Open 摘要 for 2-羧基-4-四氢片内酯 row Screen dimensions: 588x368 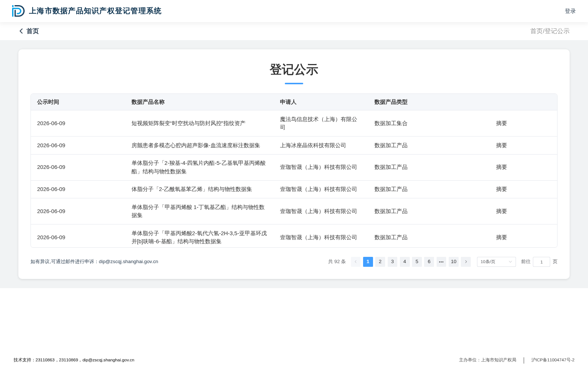[502, 167]
